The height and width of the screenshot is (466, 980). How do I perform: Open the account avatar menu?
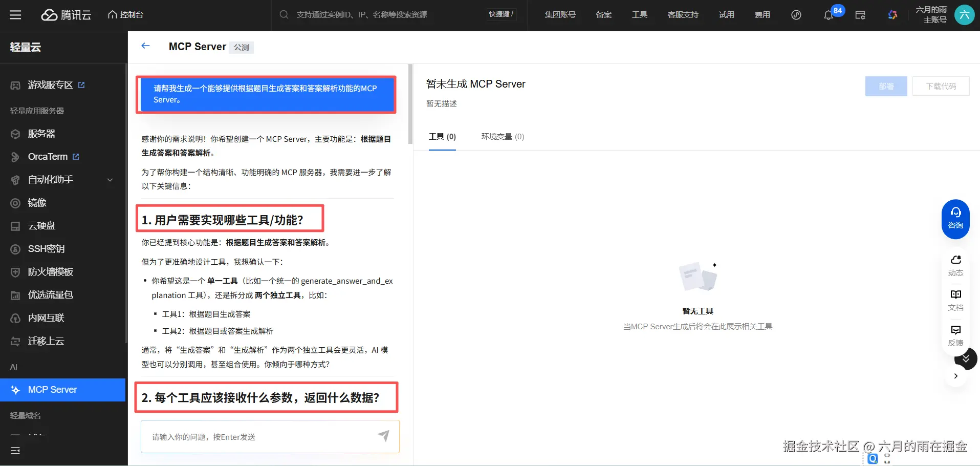point(964,15)
